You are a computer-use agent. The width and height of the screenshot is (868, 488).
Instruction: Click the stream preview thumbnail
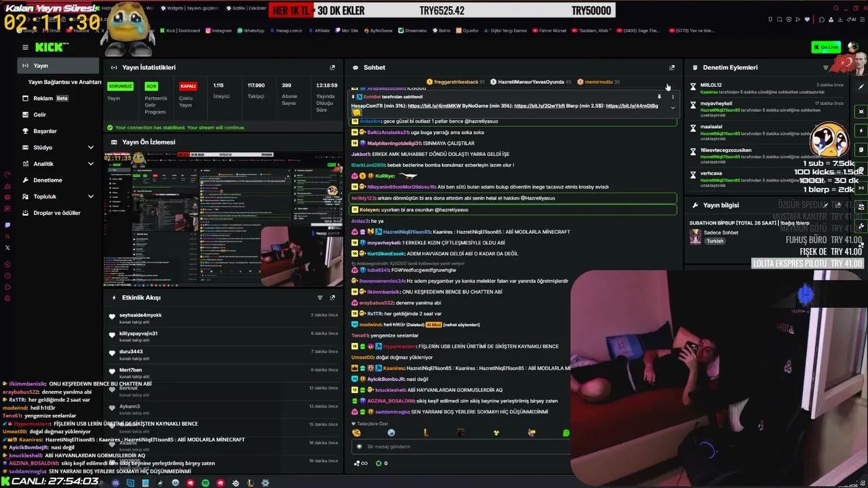224,220
